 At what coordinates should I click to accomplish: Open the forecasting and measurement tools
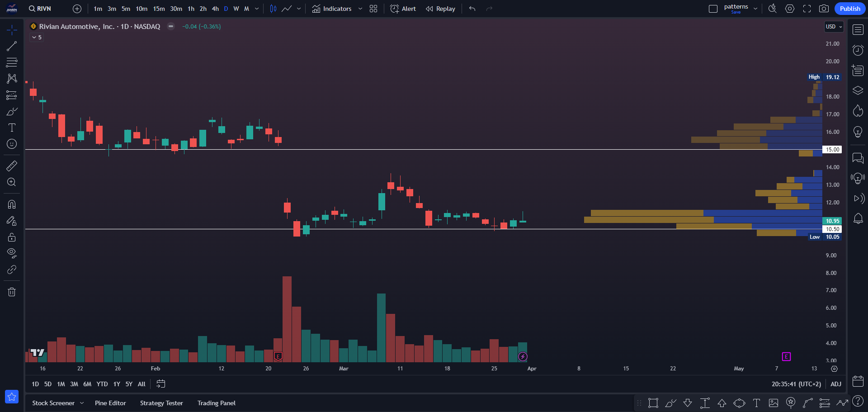pos(12,95)
